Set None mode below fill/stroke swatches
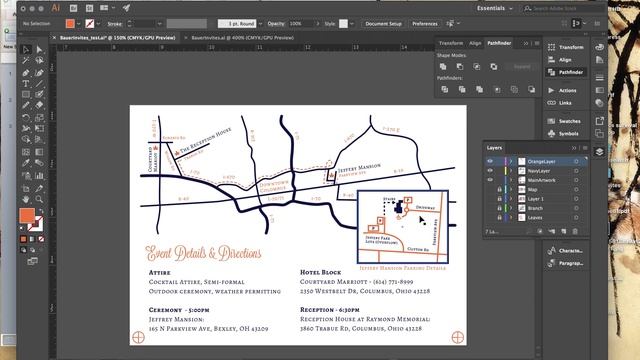640x360 pixels. [x=41, y=239]
